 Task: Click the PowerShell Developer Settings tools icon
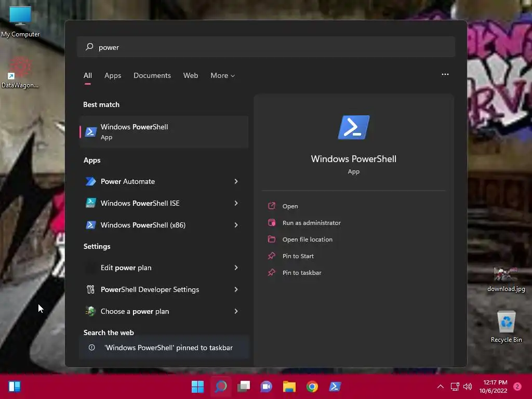coord(90,289)
